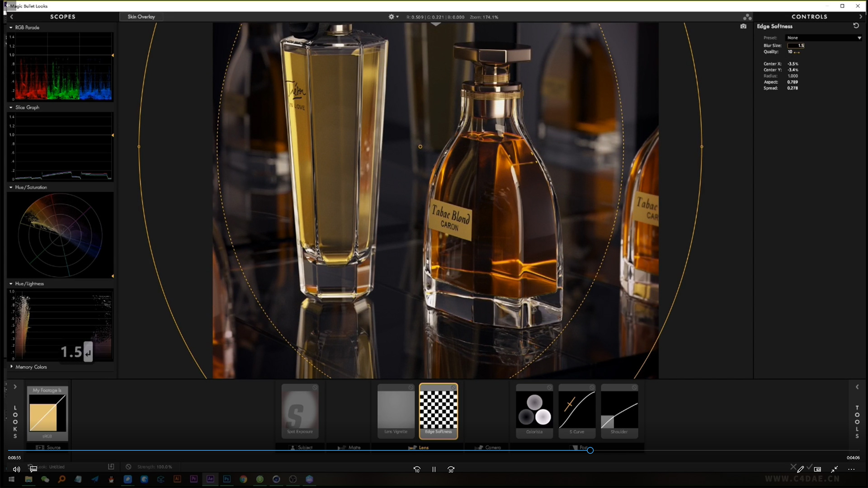Open the Skin Overlay tab
Viewport: 868px width, 488px height.
(x=141, y=17)
